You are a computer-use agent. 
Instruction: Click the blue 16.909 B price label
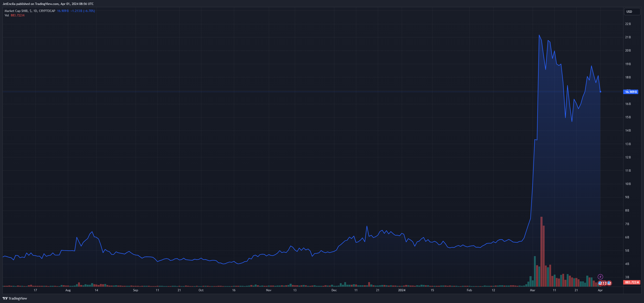[x=631, y=92]
